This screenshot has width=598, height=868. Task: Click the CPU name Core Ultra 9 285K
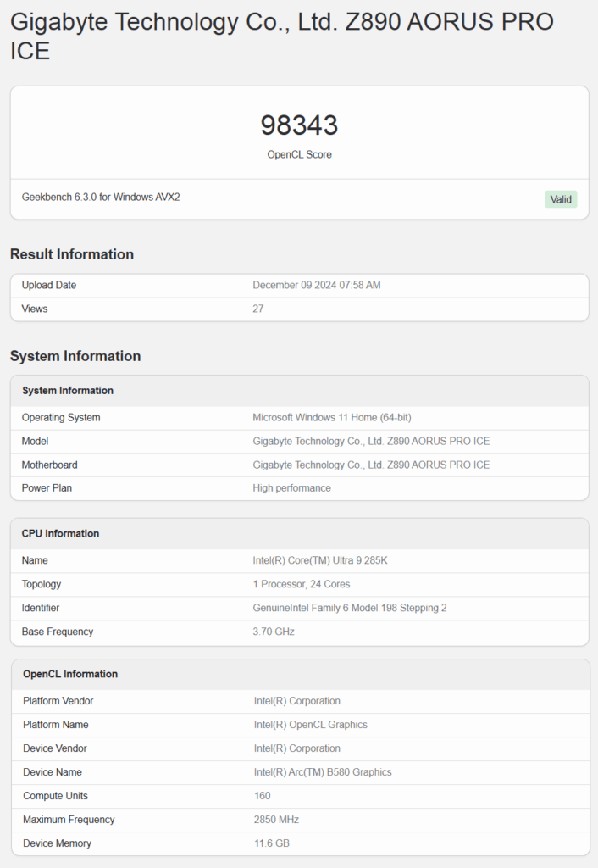point(319,560)
